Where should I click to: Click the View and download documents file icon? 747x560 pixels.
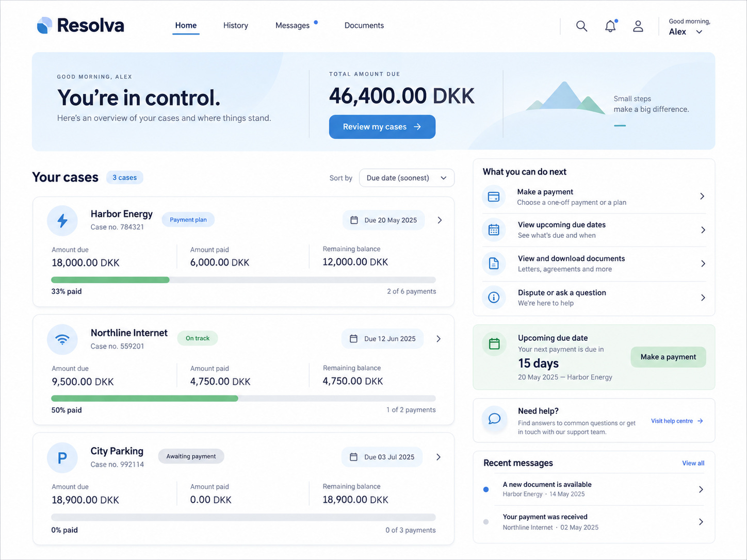pos(494,263)
